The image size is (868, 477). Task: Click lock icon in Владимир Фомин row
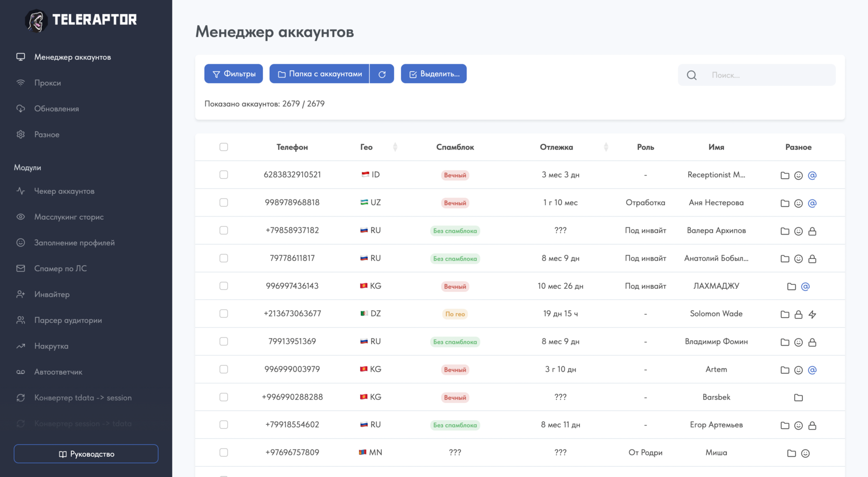[812, 342]
